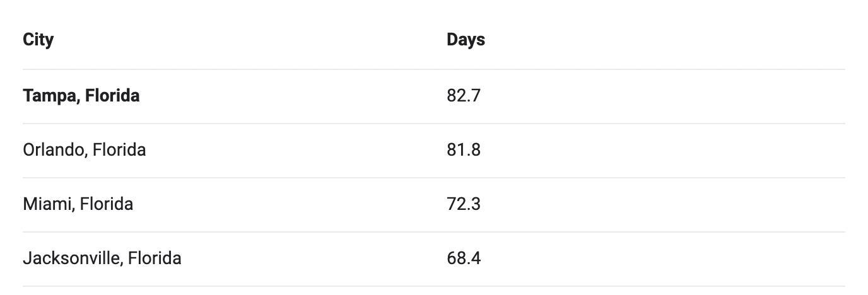The width and height of the screenshot is (868, 295).
Task: Click the divider line below the Jacksonville row
Action: coord(434,286)
